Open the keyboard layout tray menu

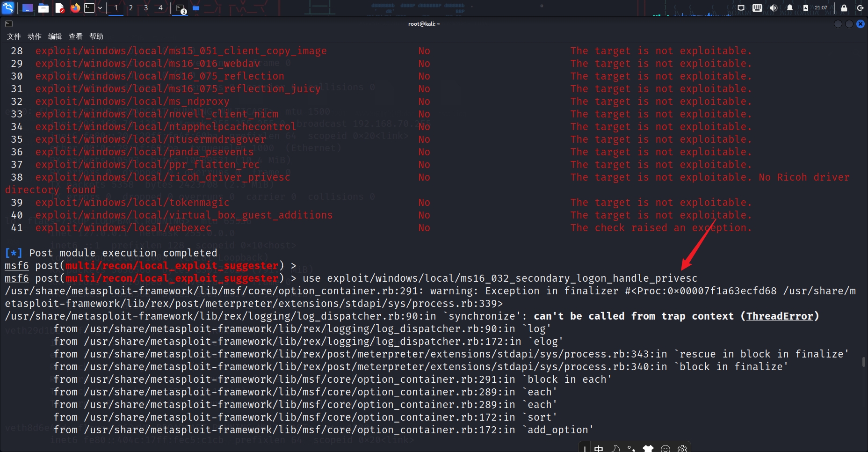point(757,8)
